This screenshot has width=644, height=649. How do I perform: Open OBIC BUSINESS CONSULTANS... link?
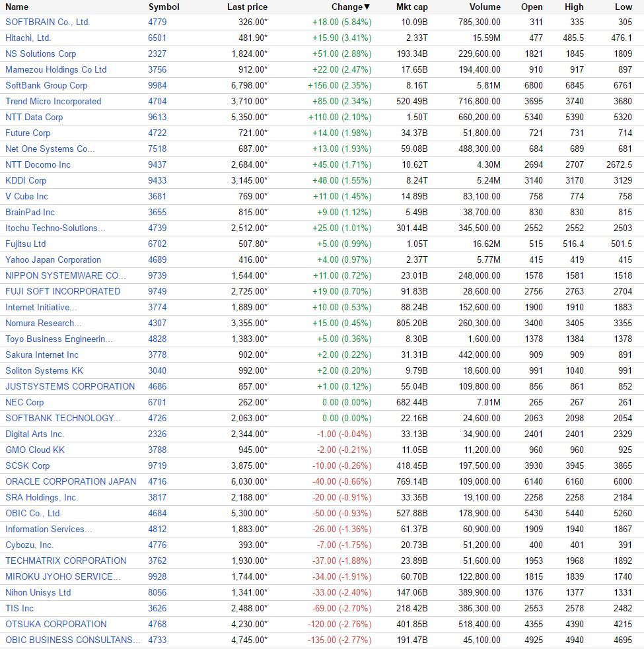pyautogui.click(x=73, y=640)
